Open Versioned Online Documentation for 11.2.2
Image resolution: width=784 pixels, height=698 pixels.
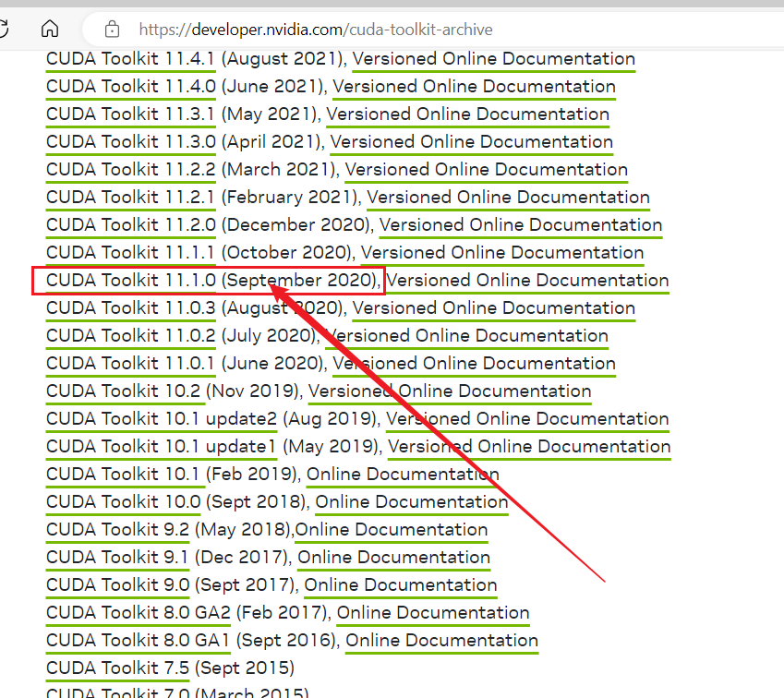(486, 170)
